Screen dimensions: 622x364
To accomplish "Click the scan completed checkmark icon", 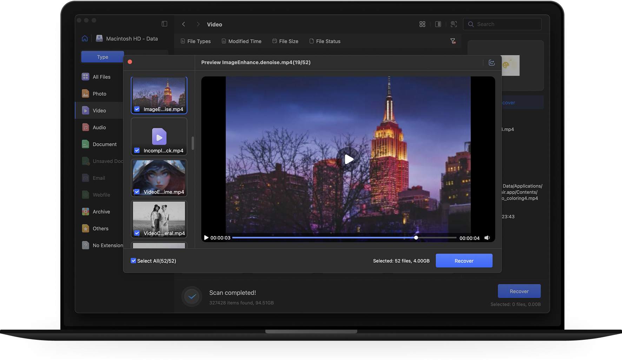I will coord(192,297).
